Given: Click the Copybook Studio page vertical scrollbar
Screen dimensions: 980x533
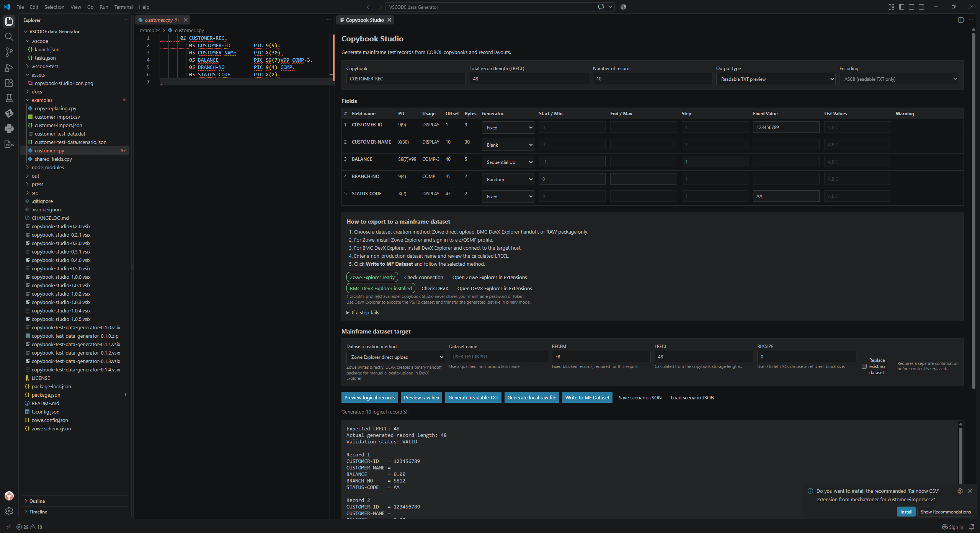Looking at the screenshot, I should (x=973, y=211).
